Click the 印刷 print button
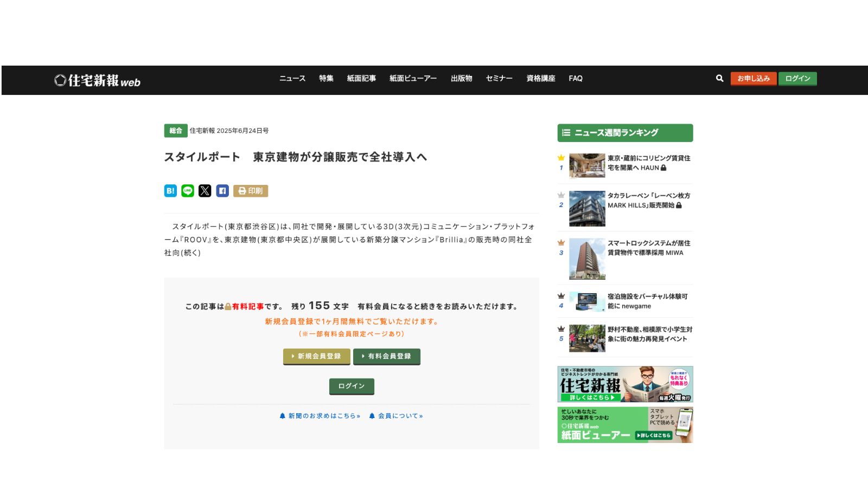The image size is (868, 488). pyautogui.click(x=251, y=191)
